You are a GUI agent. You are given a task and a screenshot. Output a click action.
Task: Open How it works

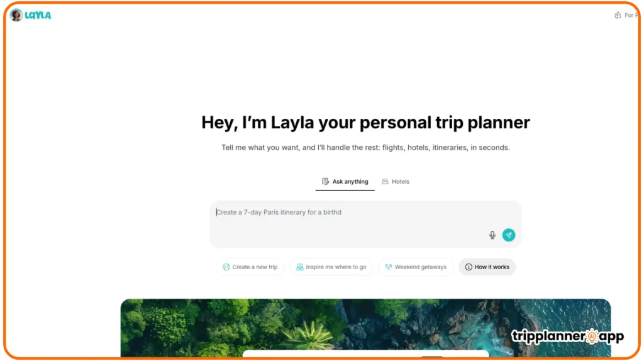tap(487, 267)
